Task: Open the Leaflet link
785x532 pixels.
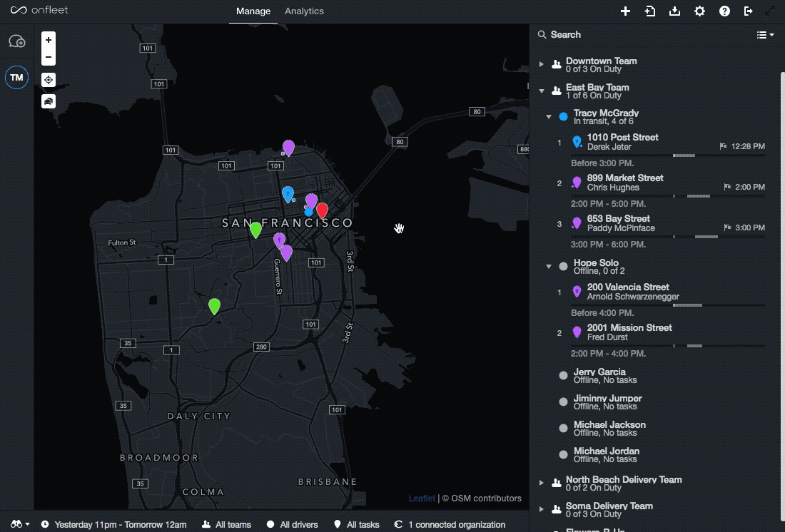Action: point(422,498)
